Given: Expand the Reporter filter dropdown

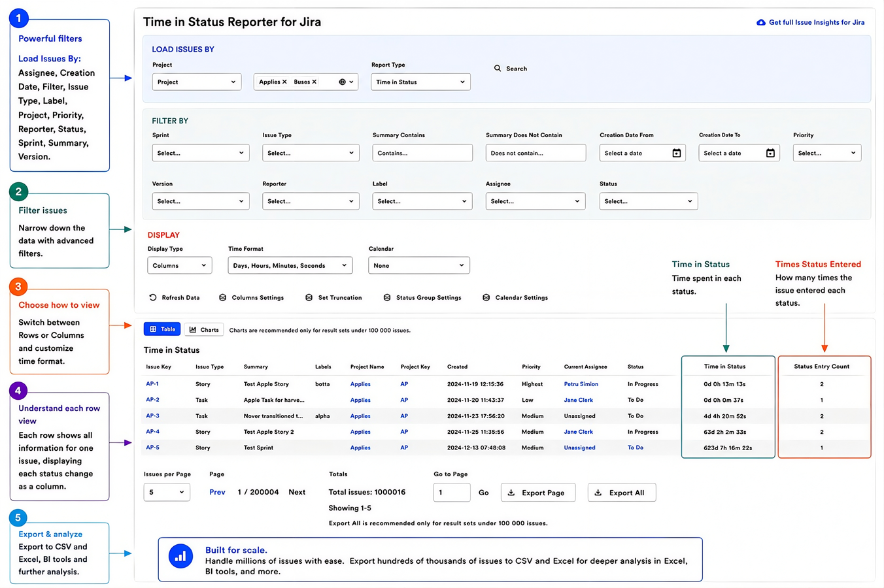Looking at the screenshot, I should tap(311, 201).
